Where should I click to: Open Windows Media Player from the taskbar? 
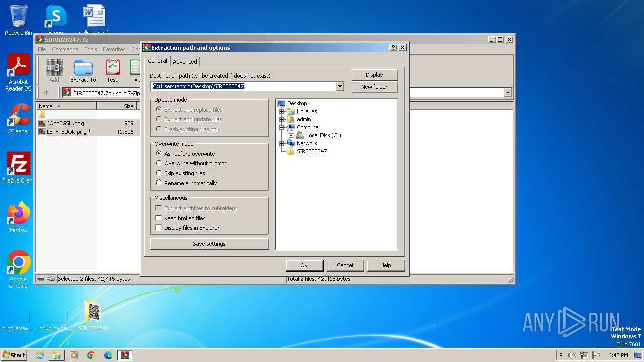pyautogui.click(x=74, y=355)
